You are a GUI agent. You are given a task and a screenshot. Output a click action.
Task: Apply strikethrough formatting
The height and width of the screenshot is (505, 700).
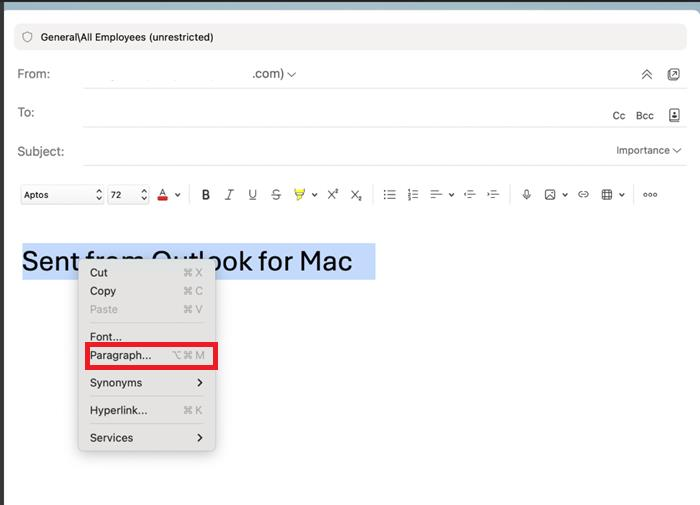pos(276,195)
